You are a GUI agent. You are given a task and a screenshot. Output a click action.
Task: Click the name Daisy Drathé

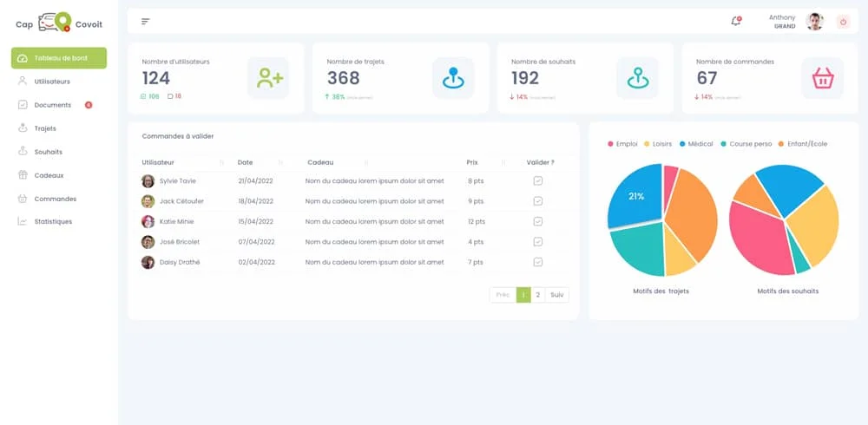(x=180, y=262)
